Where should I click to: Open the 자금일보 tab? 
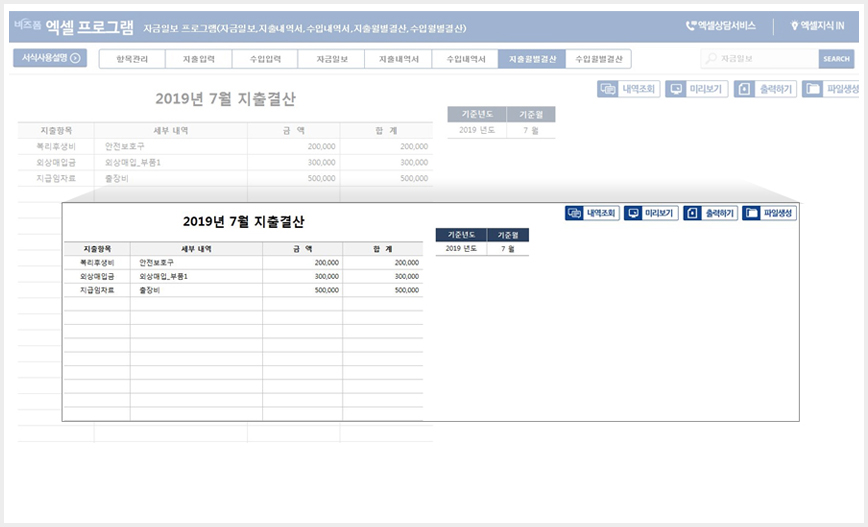tap(332, 59)
